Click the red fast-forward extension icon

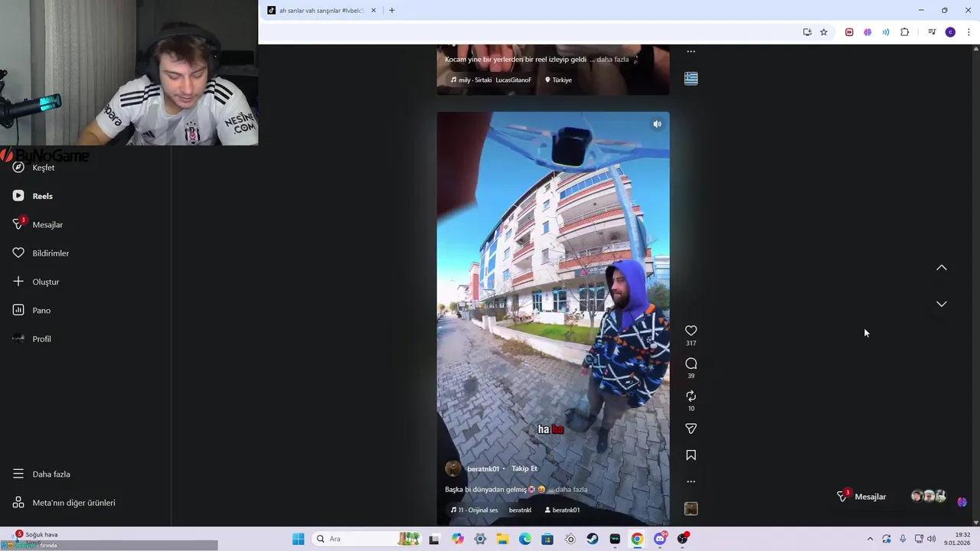[849, 32]
